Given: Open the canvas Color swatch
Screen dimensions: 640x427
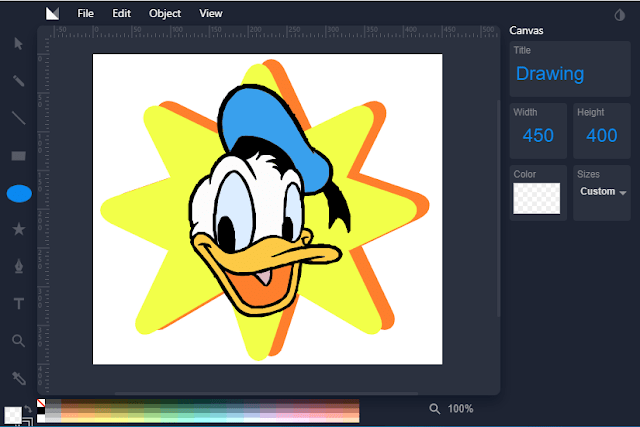Looking at the screenshot, I should coord(536,198).
